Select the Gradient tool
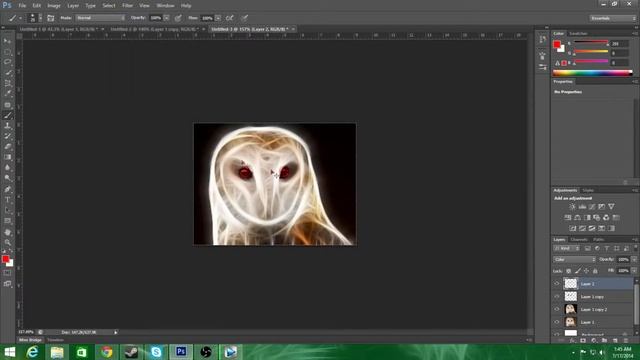Viewport: 640px width, 360px height. [x=7, y=157]
